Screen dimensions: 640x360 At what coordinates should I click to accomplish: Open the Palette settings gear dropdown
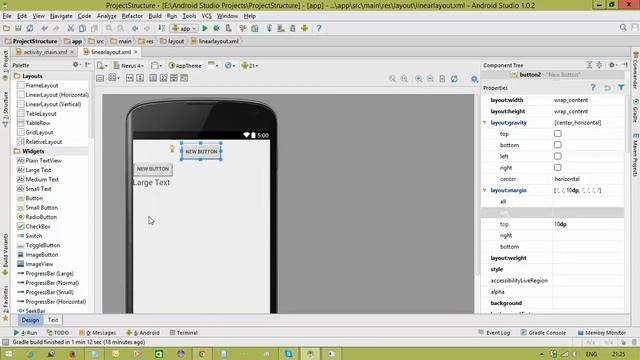click(76, 65)
